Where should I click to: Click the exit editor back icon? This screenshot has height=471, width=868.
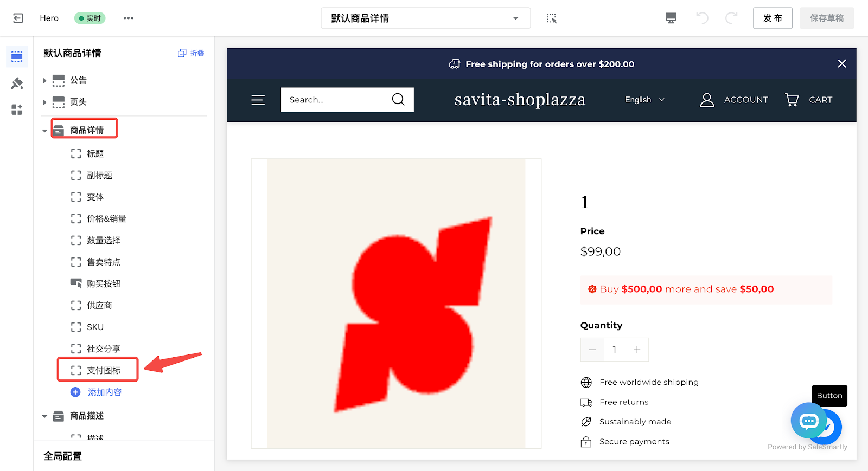pyautogui.click(x=18, y=18)
